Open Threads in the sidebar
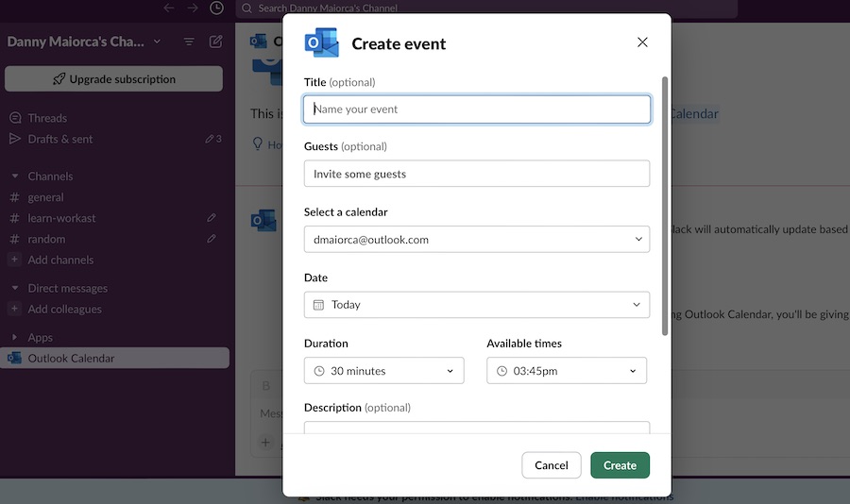 [x=47, y=118]
